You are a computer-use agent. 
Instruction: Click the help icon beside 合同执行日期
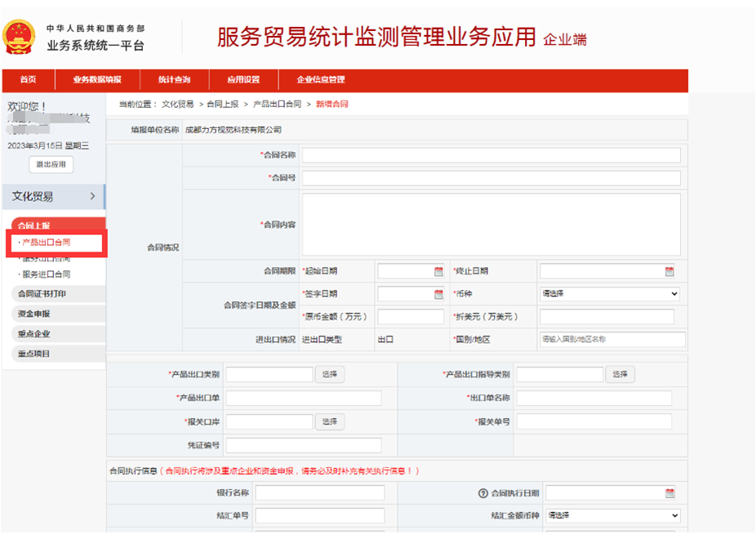pos(483,493)
